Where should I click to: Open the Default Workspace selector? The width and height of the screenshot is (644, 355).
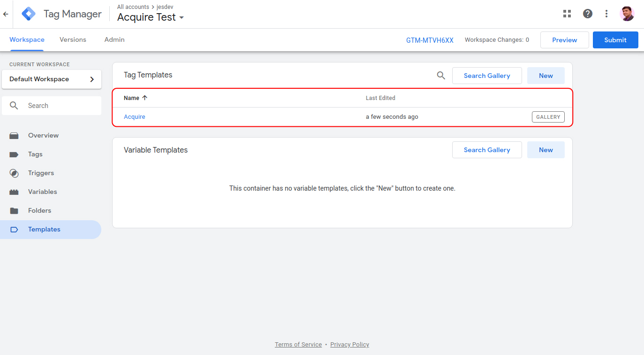(52, 79)
